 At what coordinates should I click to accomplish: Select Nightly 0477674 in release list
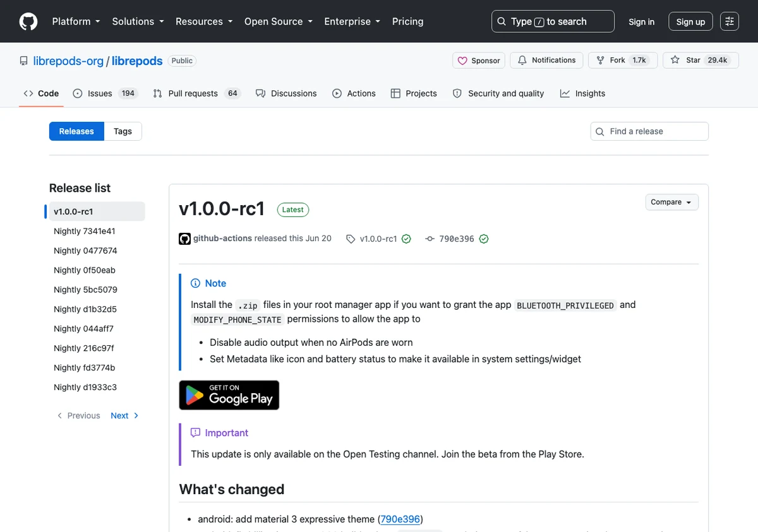click(97, 251)
